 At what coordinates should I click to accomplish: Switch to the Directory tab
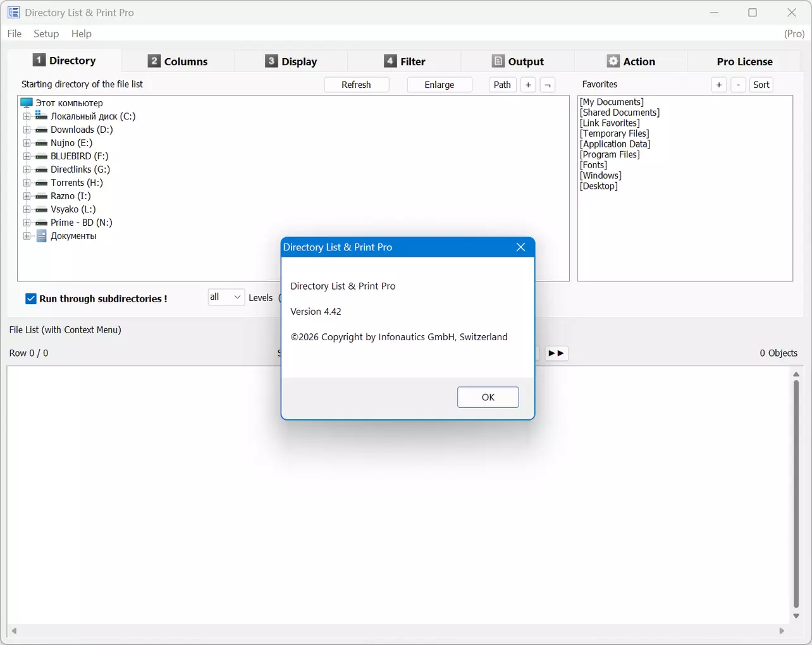coord(65,61)
